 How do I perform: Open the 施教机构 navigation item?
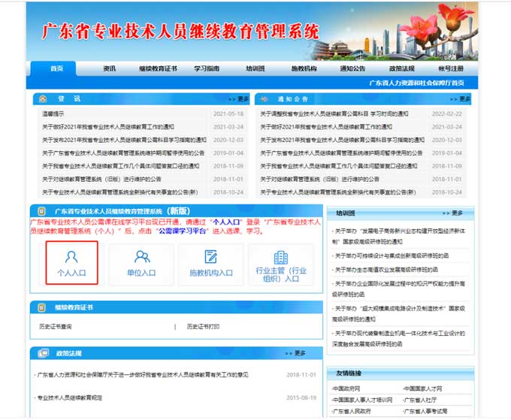click(x=304, y=68)
